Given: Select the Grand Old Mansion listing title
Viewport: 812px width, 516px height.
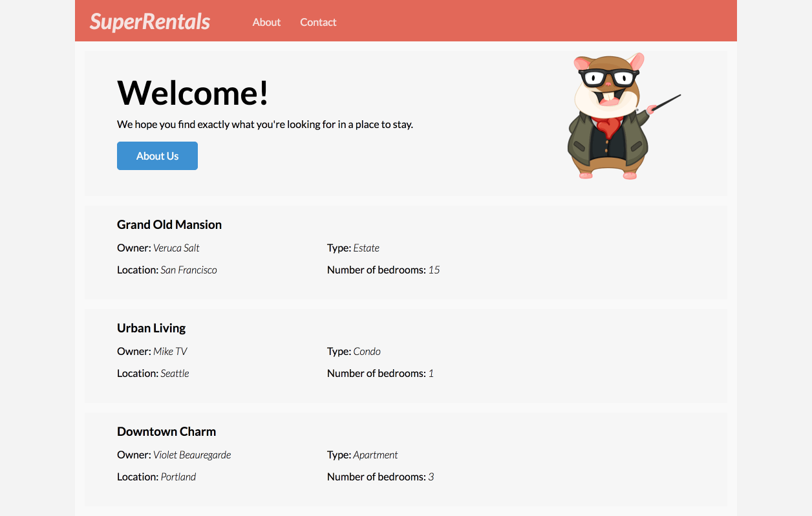Looking at the screenshot, I should click(169, 224).
